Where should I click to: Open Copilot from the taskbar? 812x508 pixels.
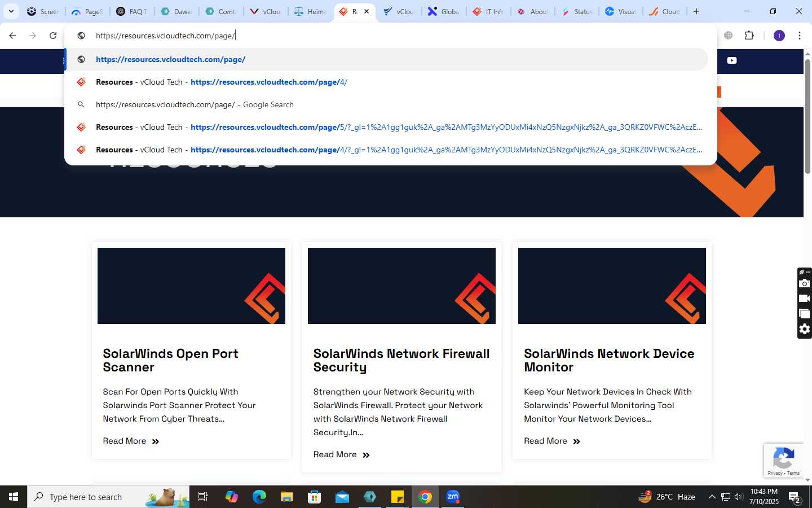point(232,497)
